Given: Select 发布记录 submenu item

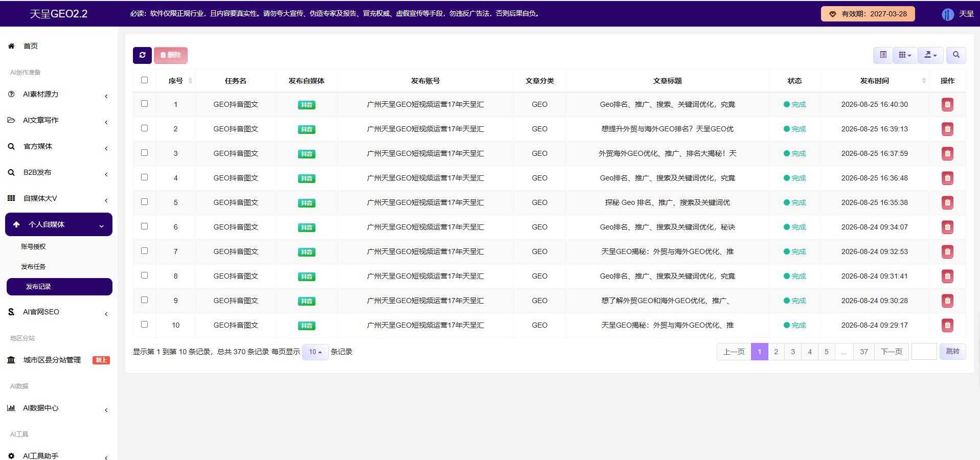Looking at the screenshot, I should click(x=59, y=287).
